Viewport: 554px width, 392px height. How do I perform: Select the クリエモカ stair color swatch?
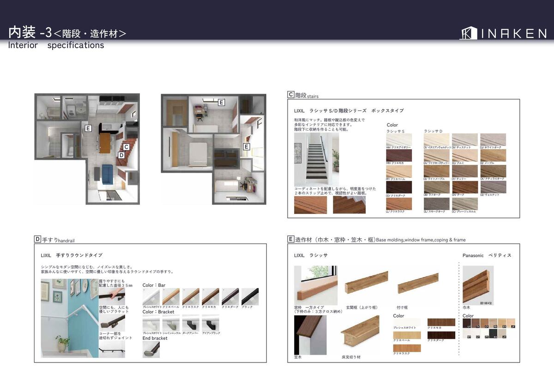click(x=399, y=156)
